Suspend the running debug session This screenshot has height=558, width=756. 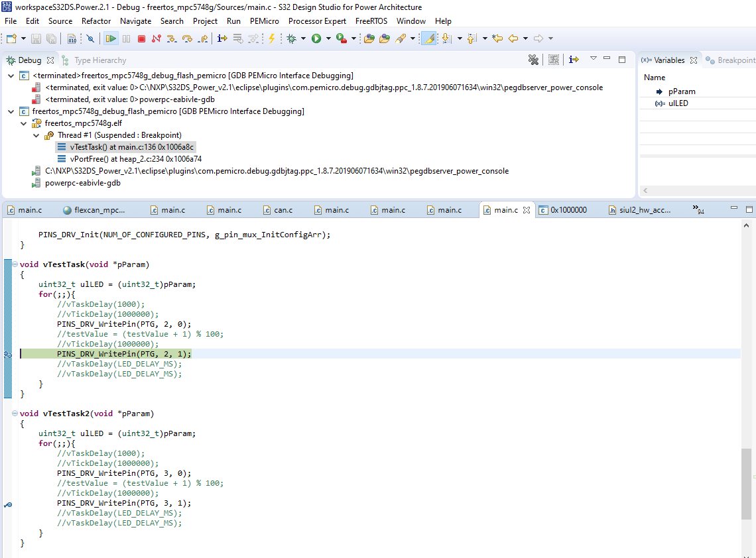pos(126,38)
